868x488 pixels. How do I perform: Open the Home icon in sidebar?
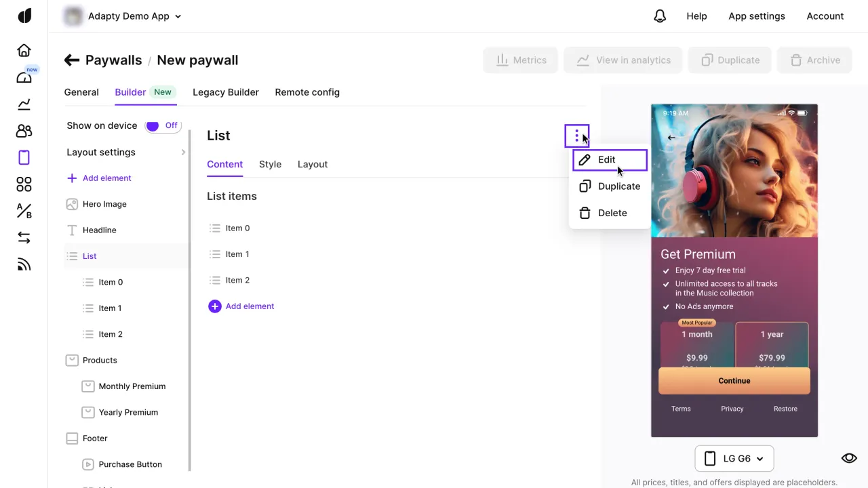click(x=24, y=50)
